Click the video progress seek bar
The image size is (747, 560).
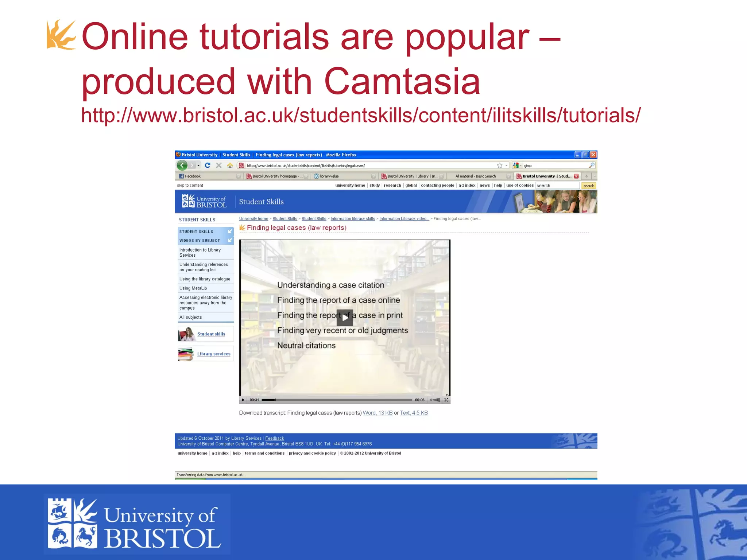pos(337,400)
